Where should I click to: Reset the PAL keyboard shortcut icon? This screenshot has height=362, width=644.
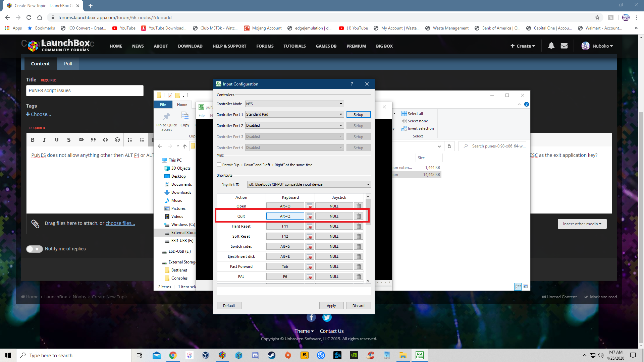pyautogui.click(x=310, y=277)
